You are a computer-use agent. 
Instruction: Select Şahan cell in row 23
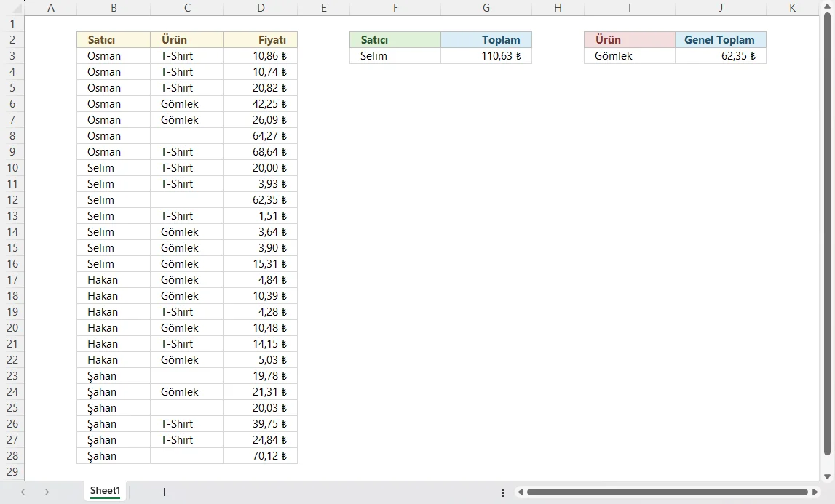114,376
